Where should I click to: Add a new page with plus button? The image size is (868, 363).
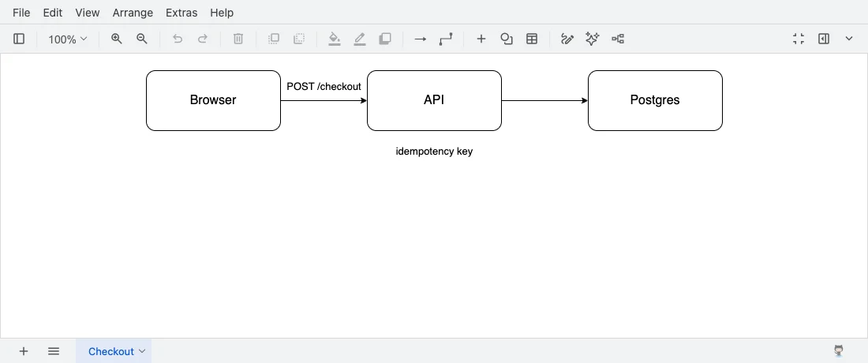23,351
